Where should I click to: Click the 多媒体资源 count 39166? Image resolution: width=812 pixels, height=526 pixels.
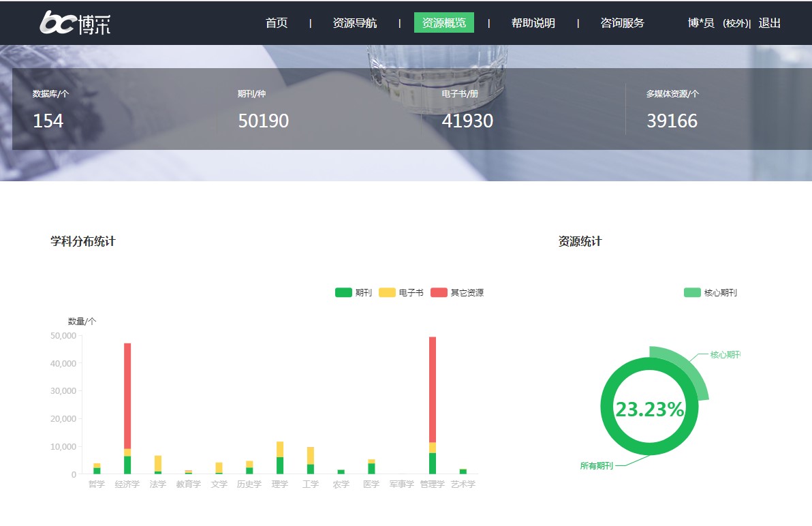(x=672, y=121)
